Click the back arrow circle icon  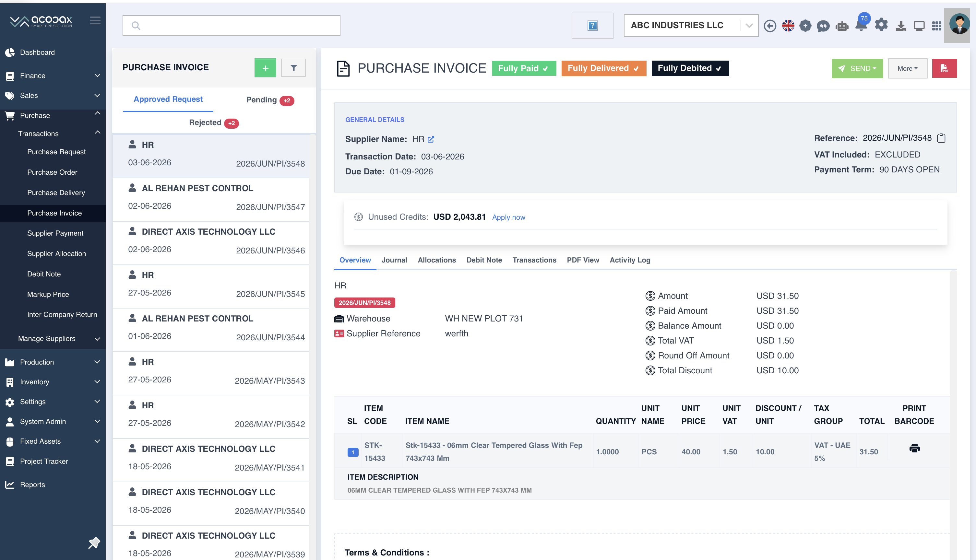[770, 26]
